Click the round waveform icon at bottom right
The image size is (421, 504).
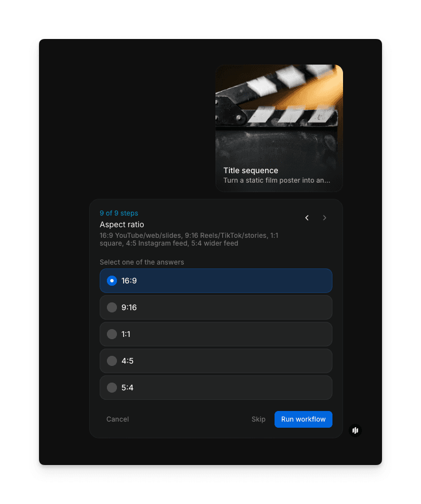click(x=355, y=430)
